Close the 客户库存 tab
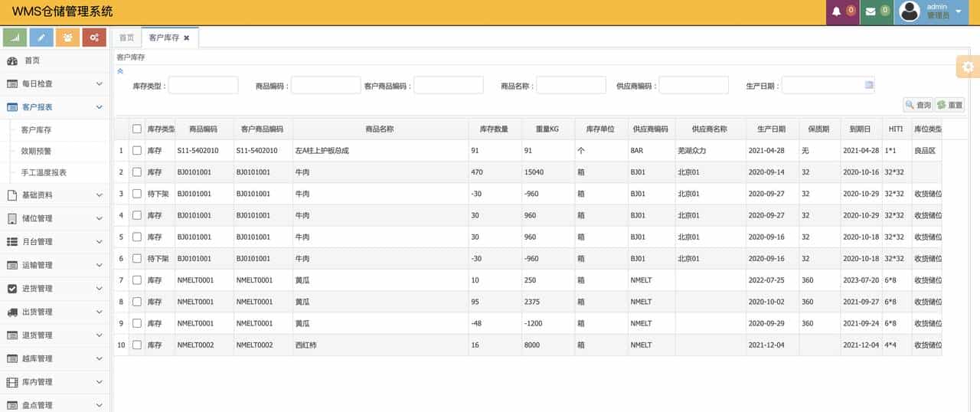The height and width of the screenshot is (412, 980). 186,38
